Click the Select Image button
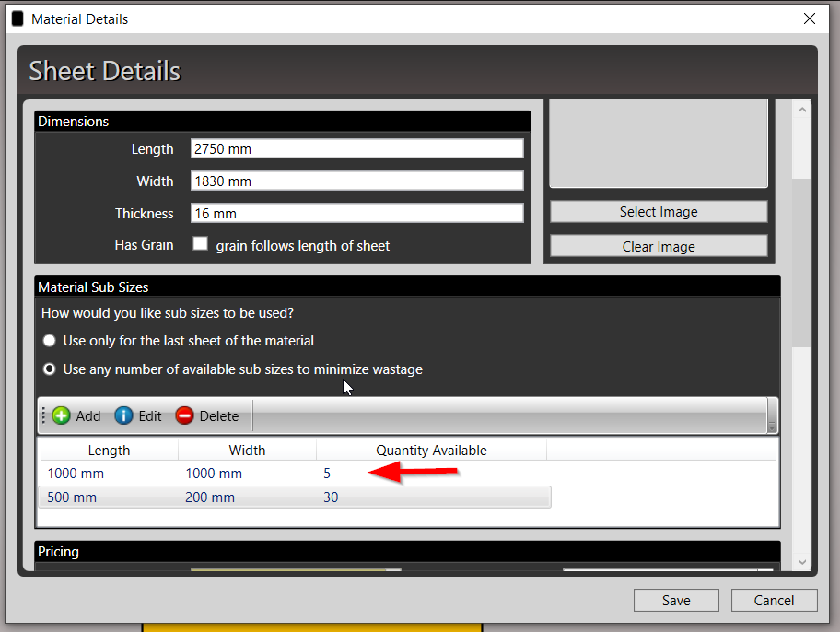The height and width of the screenshot is (632, 840). (x=659, y=212)
